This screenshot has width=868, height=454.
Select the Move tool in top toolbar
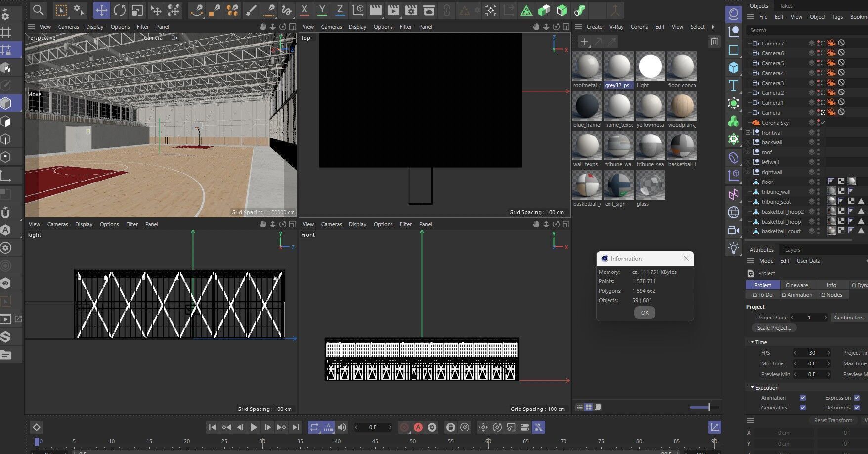click(x=101, y=10)
